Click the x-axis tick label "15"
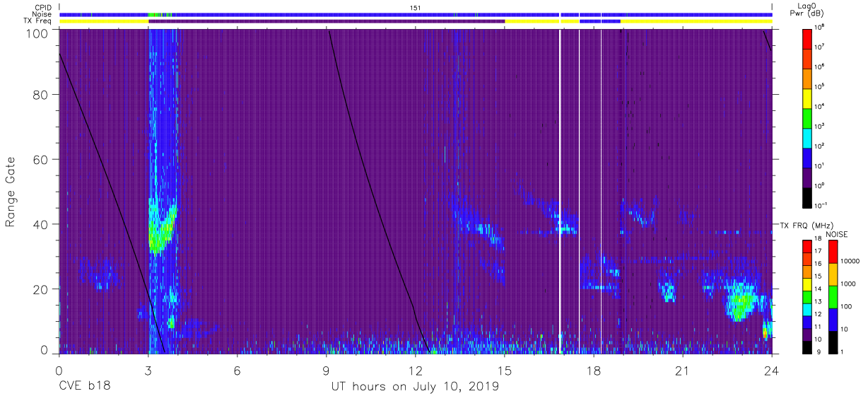868x401 pixels. click(505, 371)
